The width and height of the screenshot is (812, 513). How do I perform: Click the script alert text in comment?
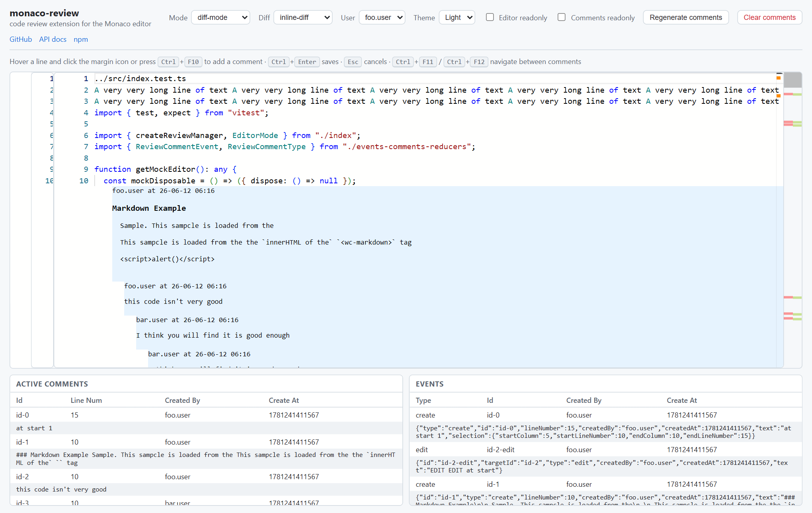pos(167,259)
